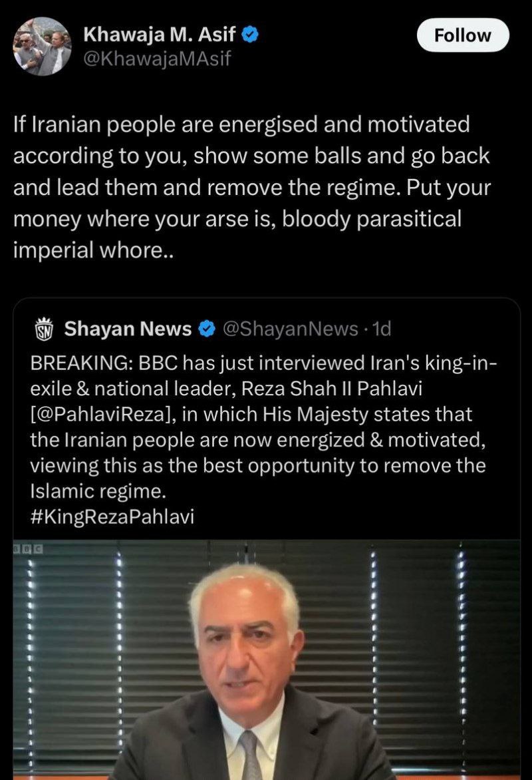The width and height of the screenshot is (532, 780).
Task: Click the verified badge next to Shayan News
Action: tap(207, 328)
